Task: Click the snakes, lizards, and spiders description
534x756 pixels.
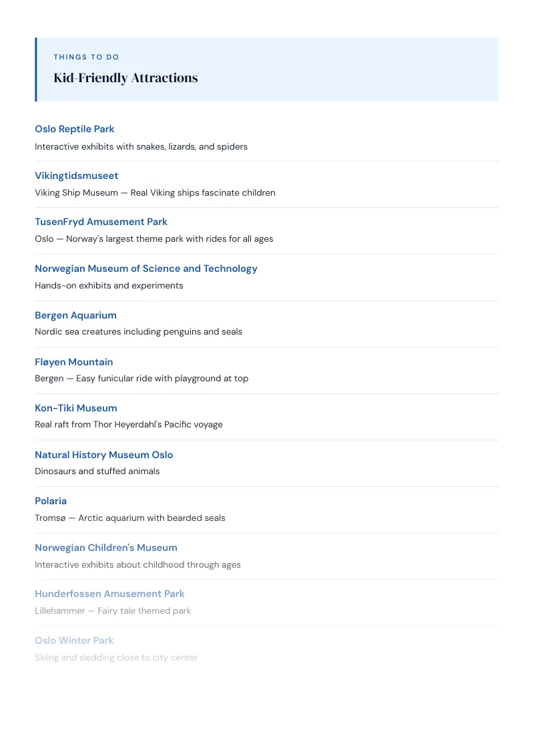Action: 142,146
